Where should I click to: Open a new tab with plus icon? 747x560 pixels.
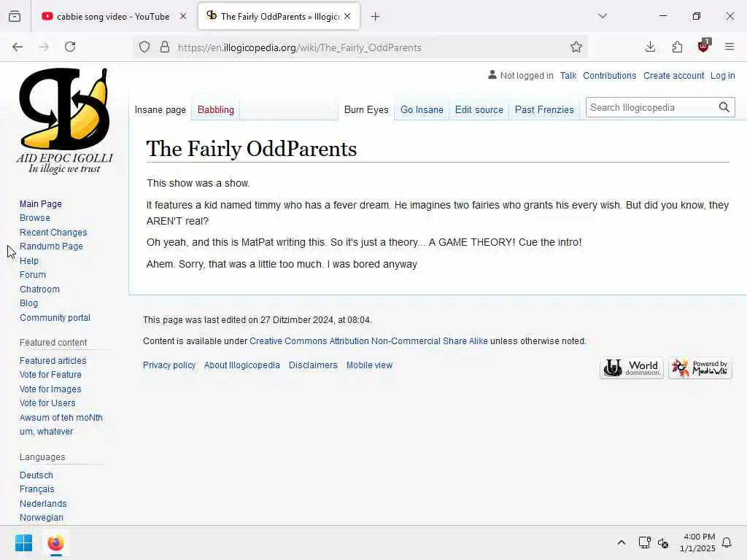tap(376, 17)
